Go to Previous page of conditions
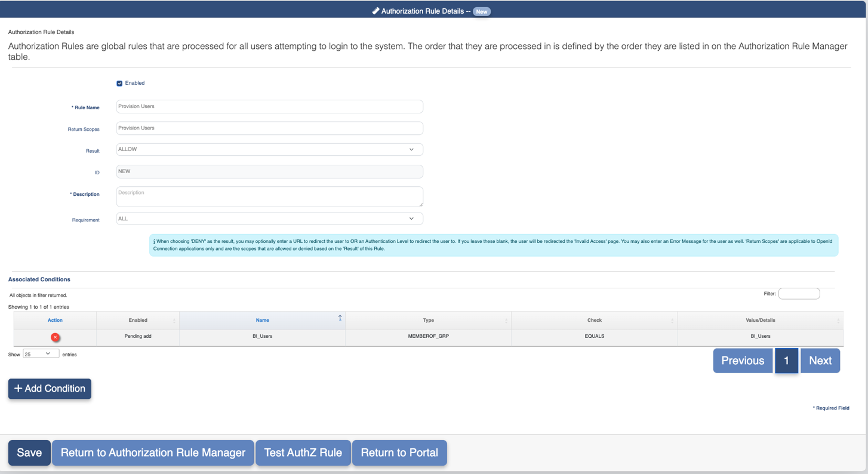868x474 pixels. coord(743,361)
